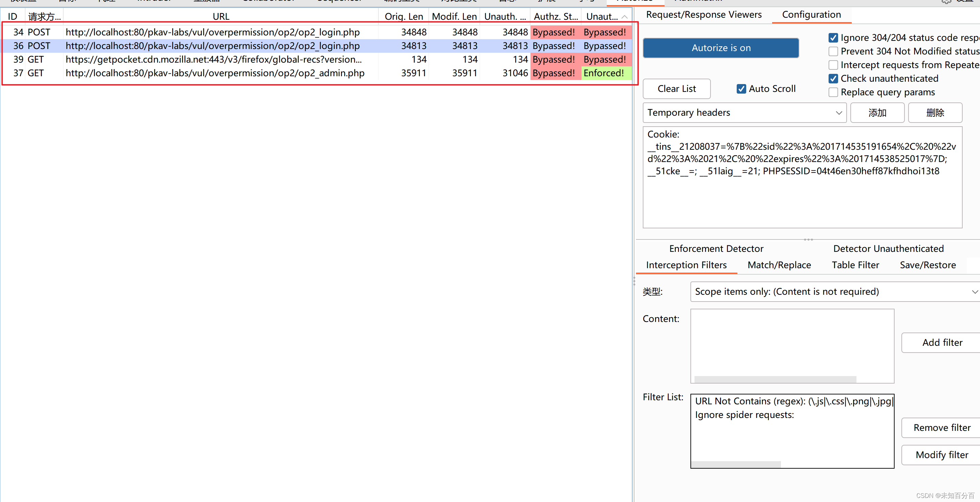Click the Add filter button
Viewport: 980px width, 502px height.
coord(942,343)
